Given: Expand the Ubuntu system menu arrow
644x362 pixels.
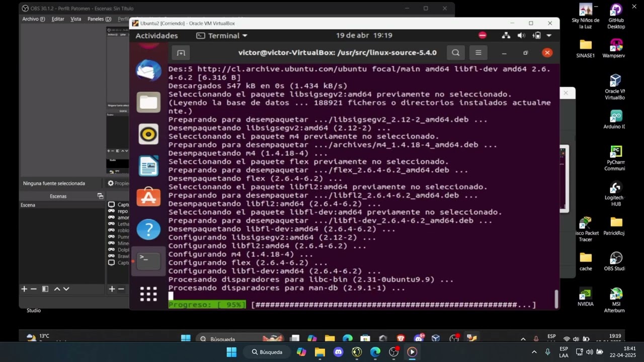Looking at the screenshot, I should coord(549,35).
